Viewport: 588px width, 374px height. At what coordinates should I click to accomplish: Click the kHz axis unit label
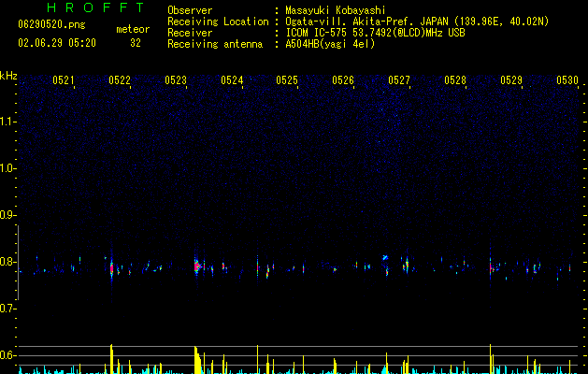(8, 76)
